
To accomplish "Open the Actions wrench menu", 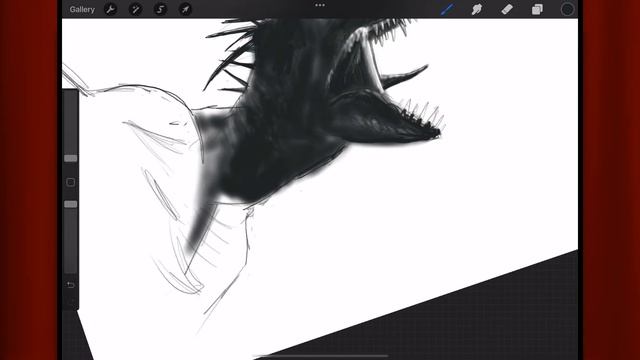I will pos(111,9).
